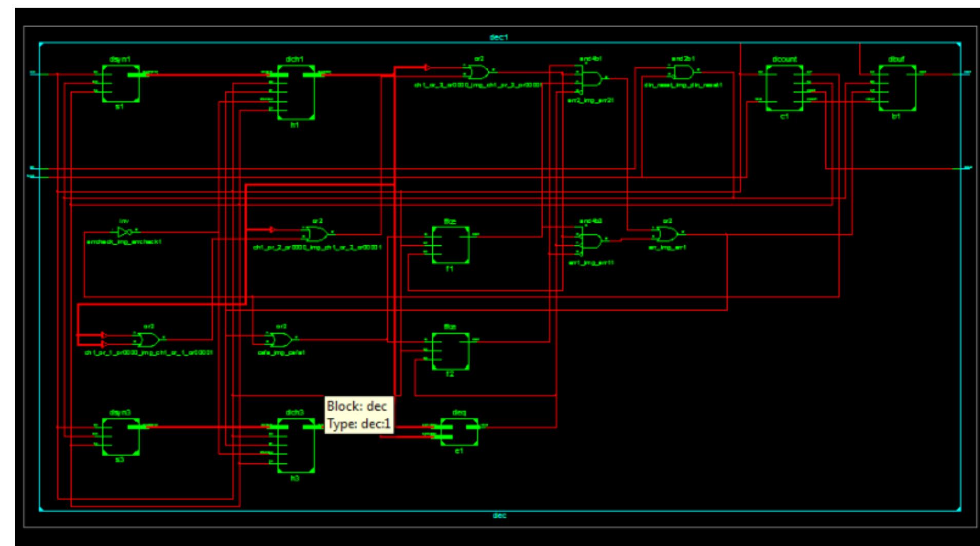980x546 pixels.
Task: Click the or2 gate cafe_img_cafe1
Action: point(280,339)
